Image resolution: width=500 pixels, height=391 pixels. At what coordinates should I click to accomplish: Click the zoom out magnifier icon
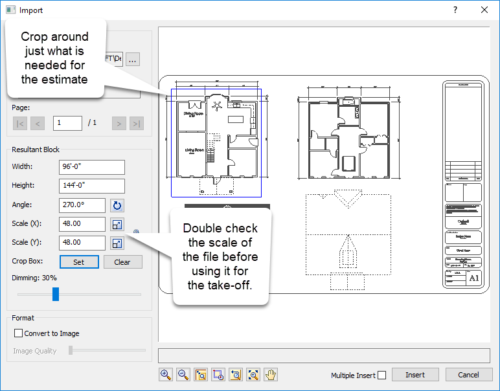[x=183, y=375]
